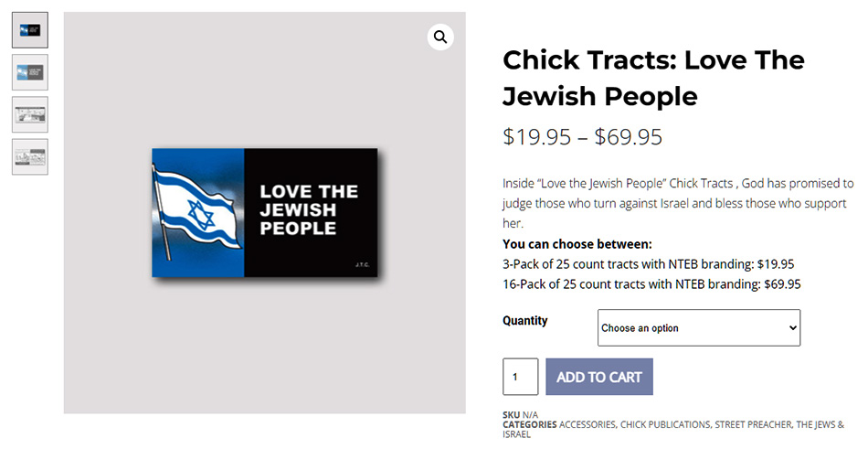This screenshot has height=459, width=868.
Task: Focus the item count number field
Action: (520, 377)
